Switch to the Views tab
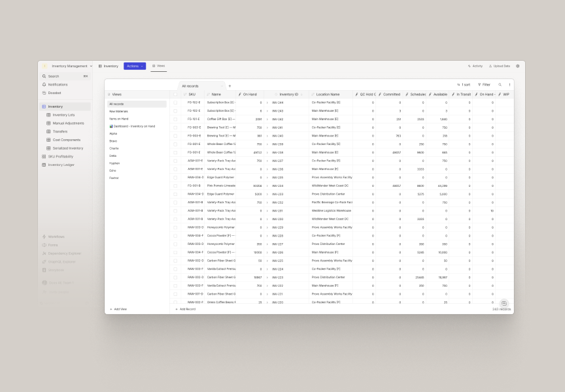 tap(158, 66)
